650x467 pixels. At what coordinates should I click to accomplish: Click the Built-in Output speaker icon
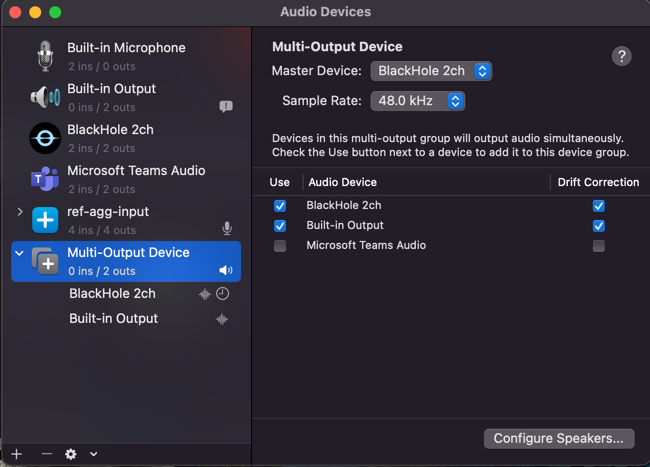click(x=45, y=97)
